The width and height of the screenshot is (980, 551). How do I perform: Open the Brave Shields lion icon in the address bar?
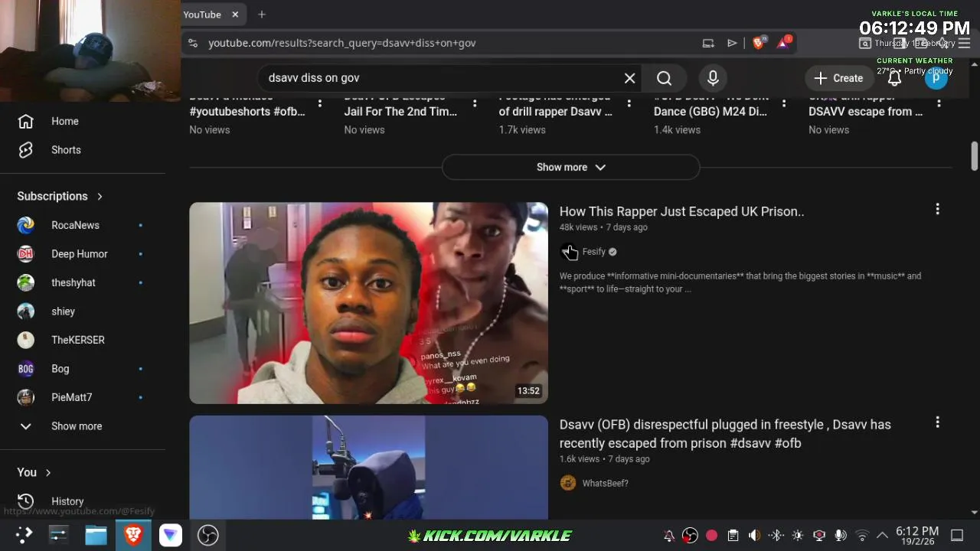[759, 43]
